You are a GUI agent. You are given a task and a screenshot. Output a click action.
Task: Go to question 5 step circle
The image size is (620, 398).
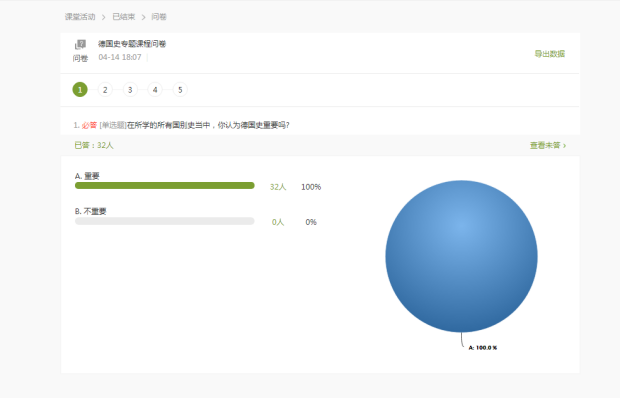180,90
